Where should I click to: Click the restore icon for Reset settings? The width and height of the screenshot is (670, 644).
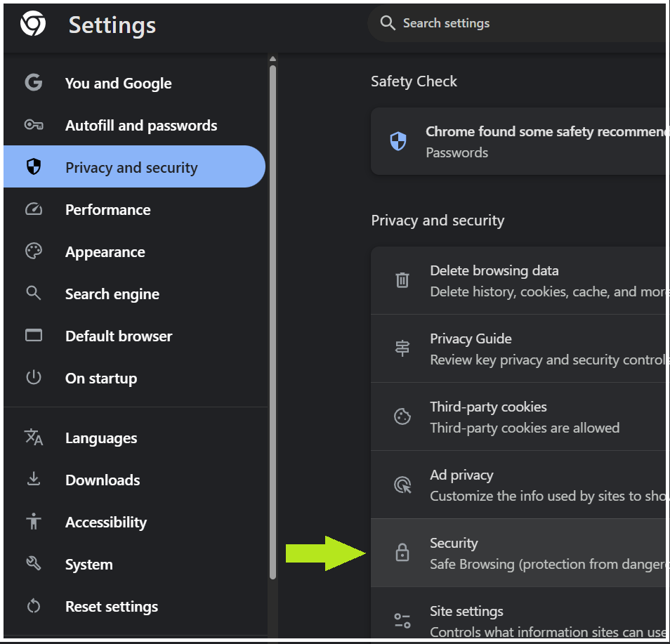[x=33, y=606]
